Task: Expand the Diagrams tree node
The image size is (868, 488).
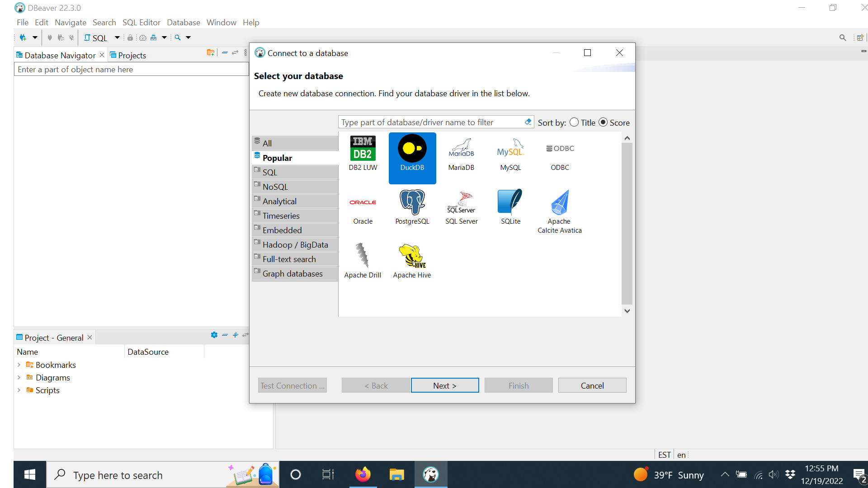Action: pyautogui.click(x=19, y=377)
